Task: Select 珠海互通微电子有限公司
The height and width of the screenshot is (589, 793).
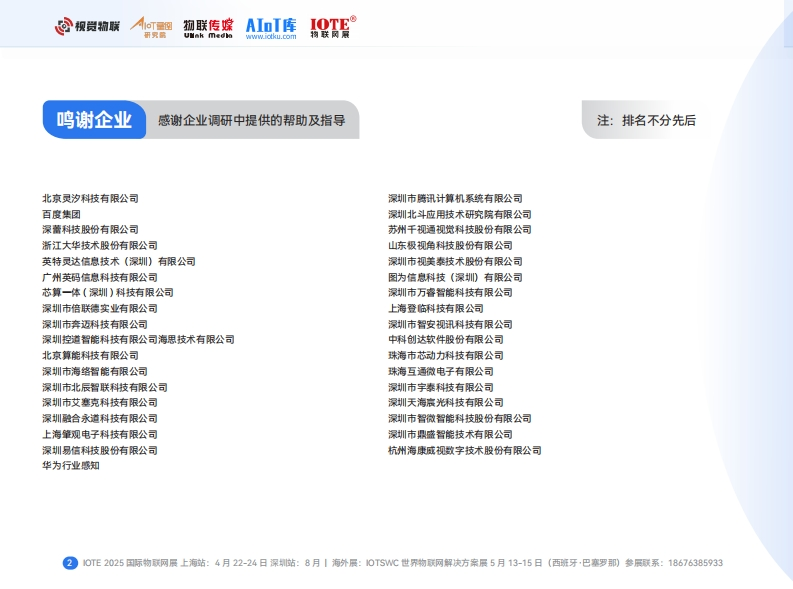Action: (440, 372)
